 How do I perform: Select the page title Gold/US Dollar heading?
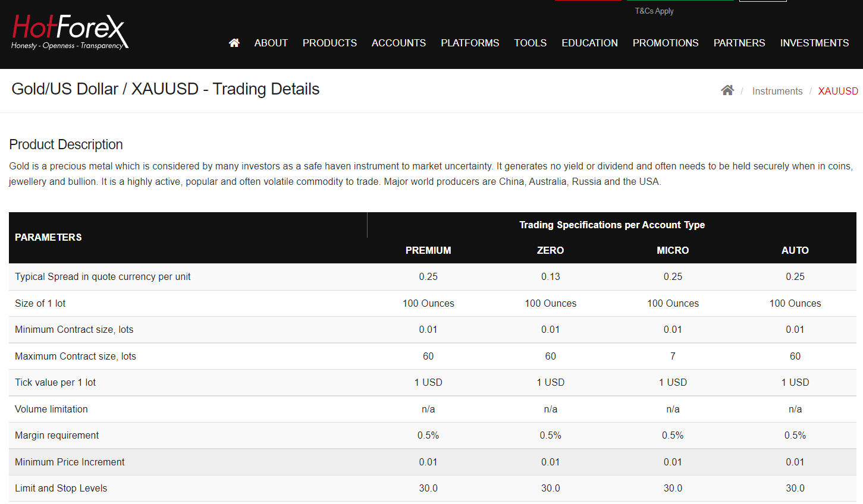point(165,89)
